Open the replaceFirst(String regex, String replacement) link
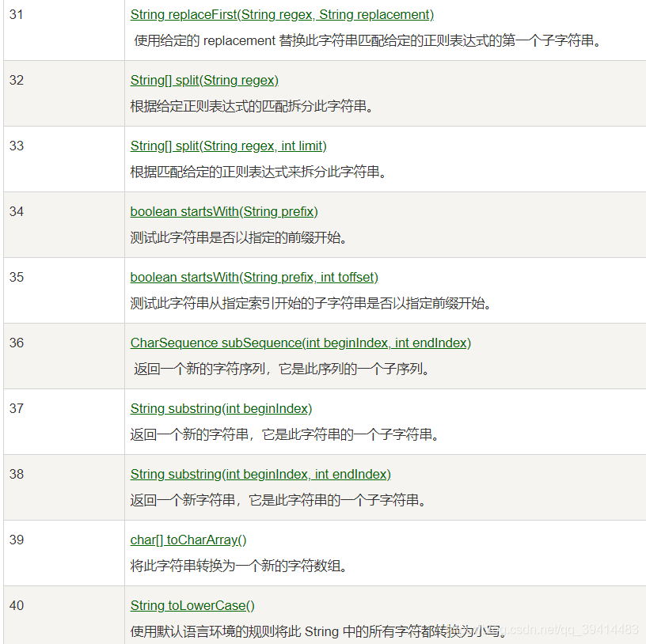This screenshot has width=646, height=644. [x=282, y=15]
